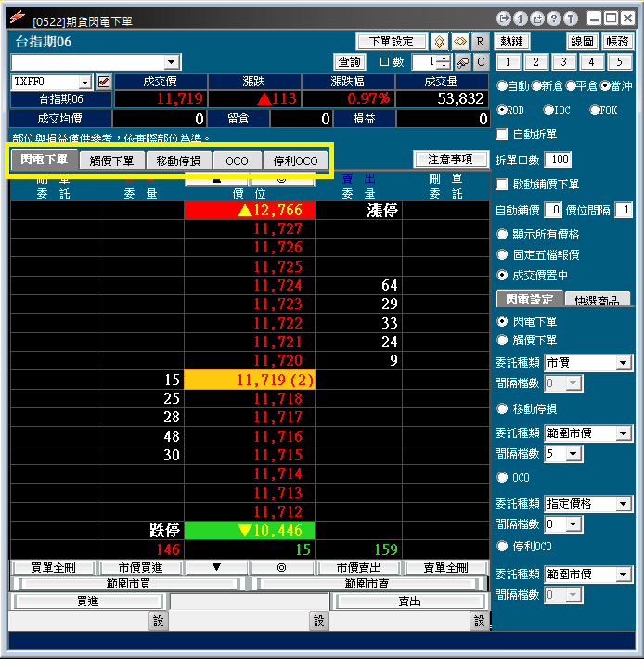Click the center circle button below price ladder
This screenshot has width=644, height=659.
pos(282,567)
